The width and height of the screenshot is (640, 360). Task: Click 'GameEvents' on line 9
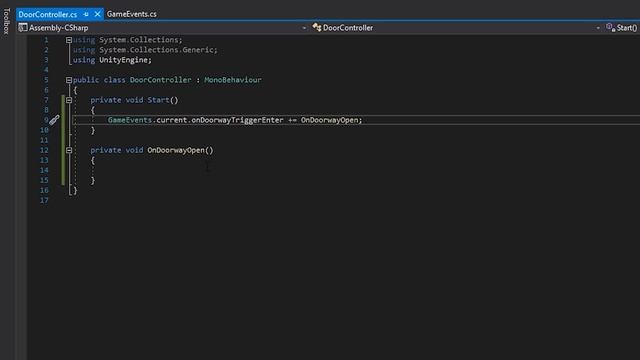pyautogui.click(x=130, y=120)
